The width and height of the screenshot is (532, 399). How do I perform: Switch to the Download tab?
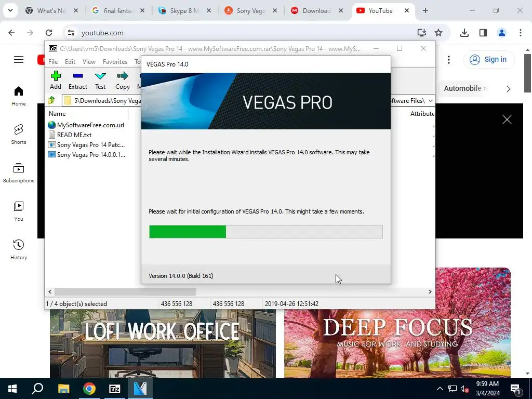pyautogui.click(x=317, y=11)
